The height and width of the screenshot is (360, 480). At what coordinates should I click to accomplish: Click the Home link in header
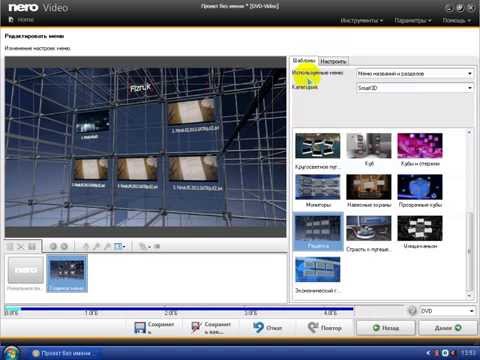26,20
